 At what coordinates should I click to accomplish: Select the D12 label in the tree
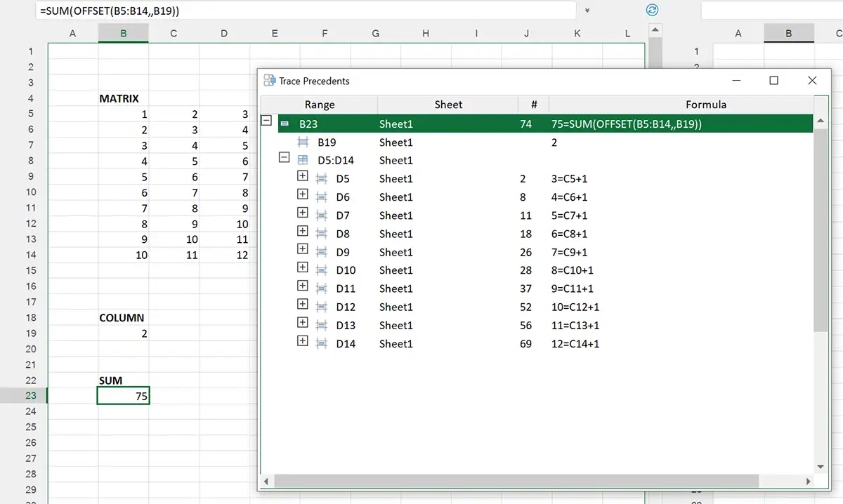(x=346, y=307)
